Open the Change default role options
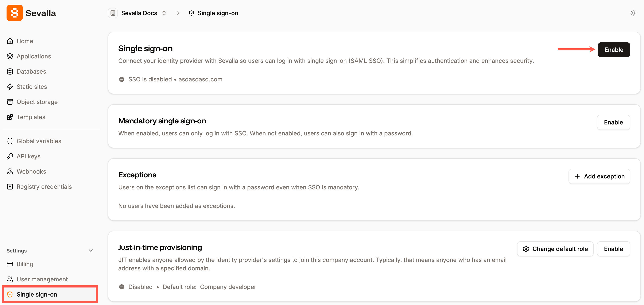Image resolution: width=644 pixels, height=305 pixels. click(x=555, y=249)
